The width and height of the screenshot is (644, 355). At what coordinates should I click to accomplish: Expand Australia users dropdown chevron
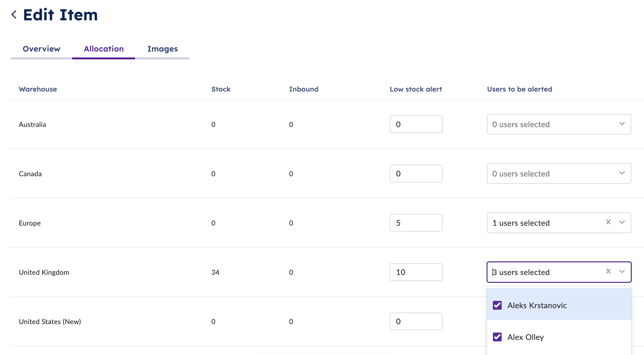click(x=622, y=124)
